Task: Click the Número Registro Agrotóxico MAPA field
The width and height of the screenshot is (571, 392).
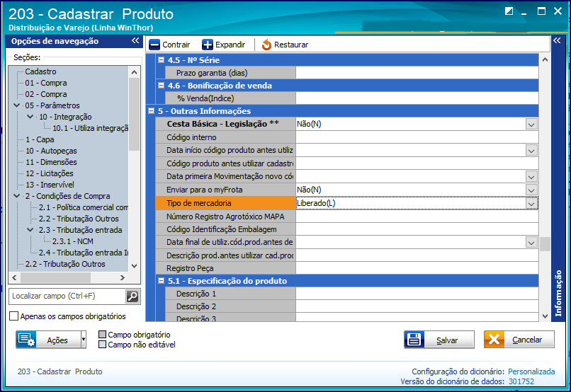Action: click(x=417, y=217)
